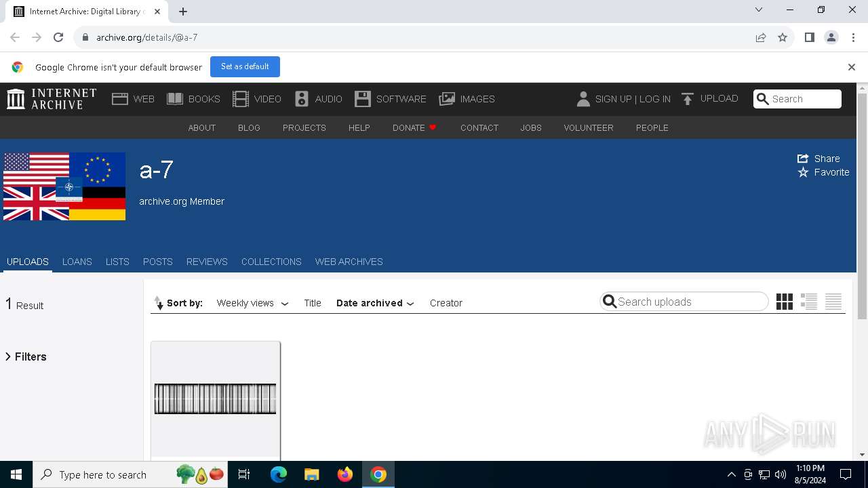Viewport: 868px width, 488px height.
Task: Reload the page
Action: [x=58, y=37]
